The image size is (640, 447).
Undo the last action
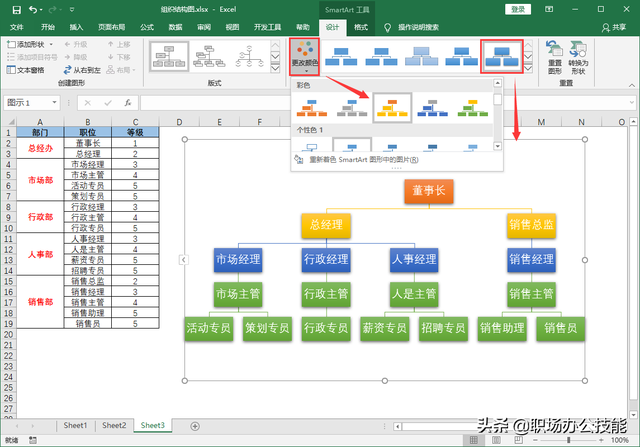click(33, 9)
